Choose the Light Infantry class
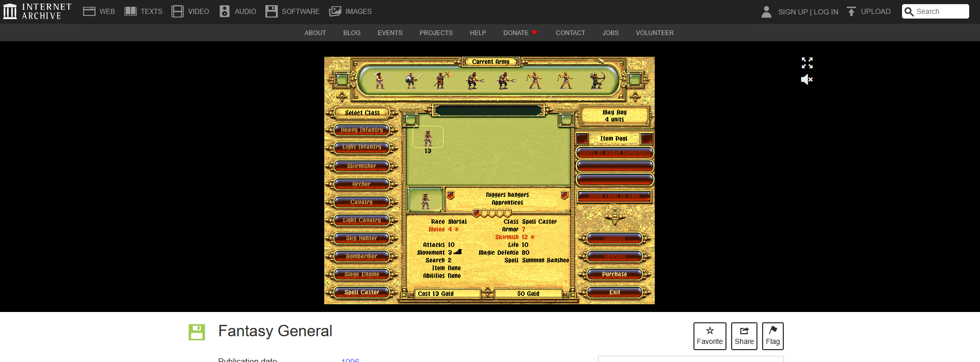This screenshot has height=362, width=980. [x=361, y=147]
